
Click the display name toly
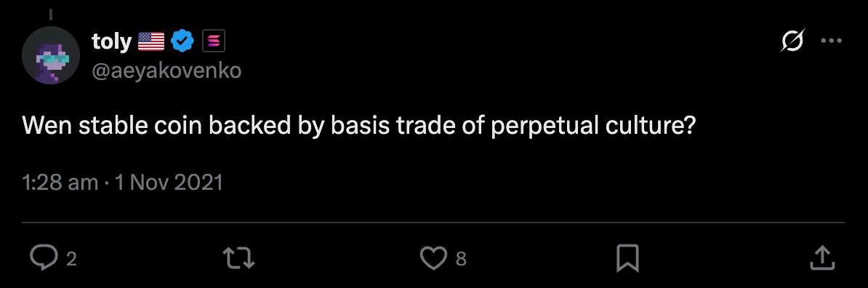coord(111,41)
